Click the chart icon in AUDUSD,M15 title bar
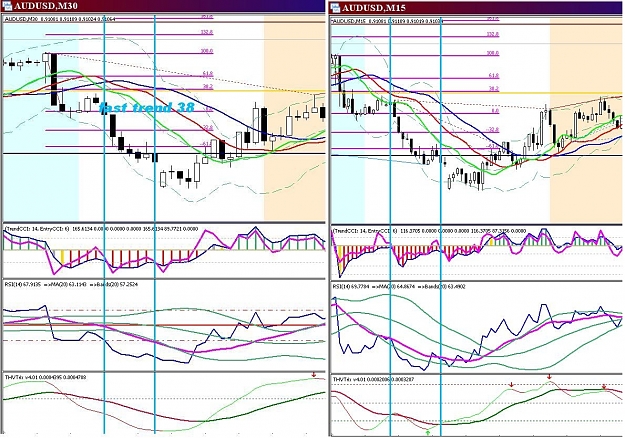The height and width of the screenshot is (438, 625). (335, 8)
